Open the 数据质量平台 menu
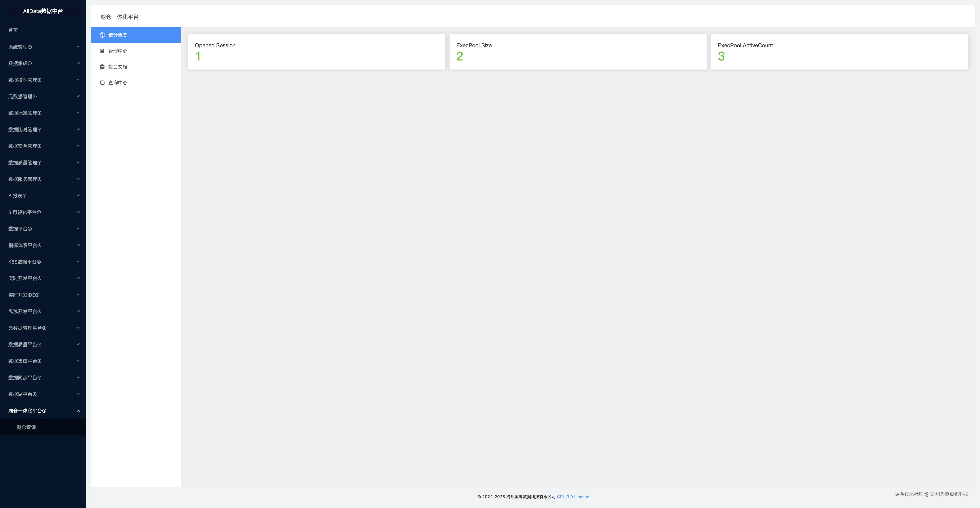This screenshot has height=508, width=980. tap(43, 345)
